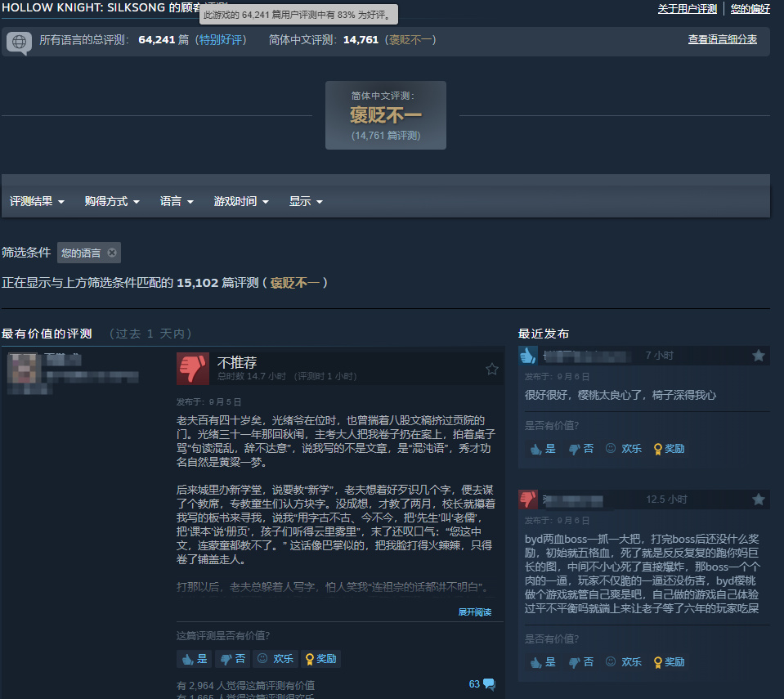Expand the 语言 filter dropdown

click(x=177, y=201)
